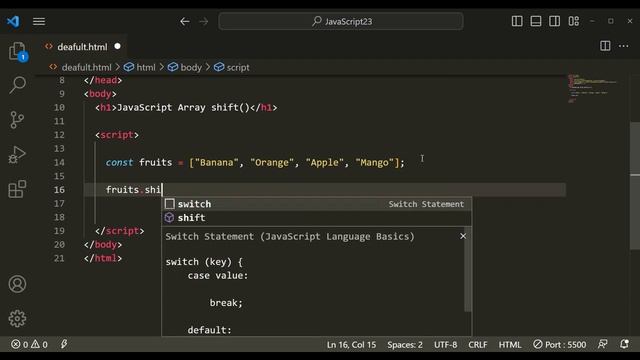Toggle the bottom panel layout icon

coord(536,21)
